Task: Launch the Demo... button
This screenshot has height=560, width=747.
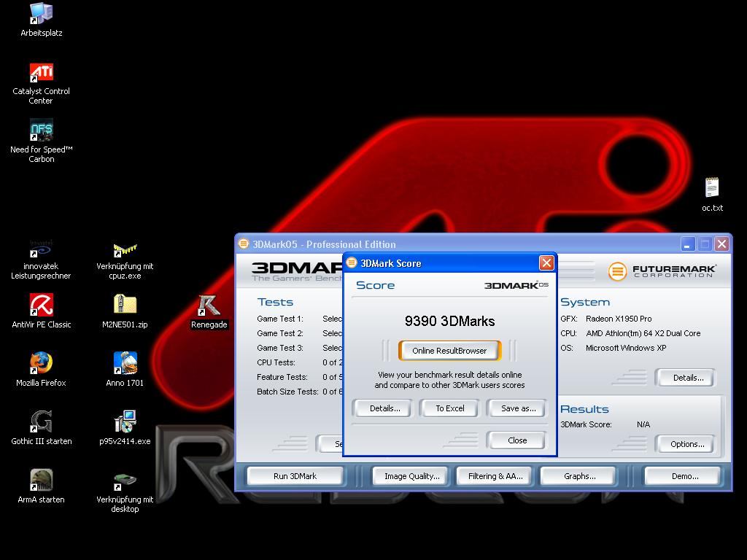Action: (684, 476)
